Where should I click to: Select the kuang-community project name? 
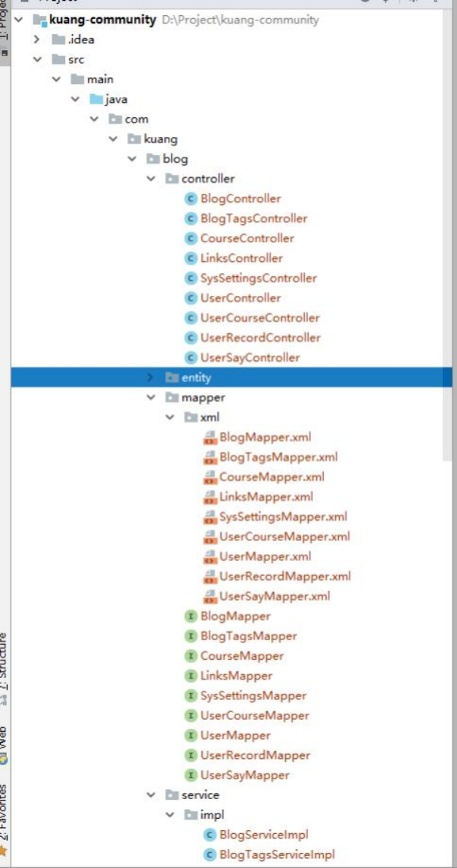103,20
